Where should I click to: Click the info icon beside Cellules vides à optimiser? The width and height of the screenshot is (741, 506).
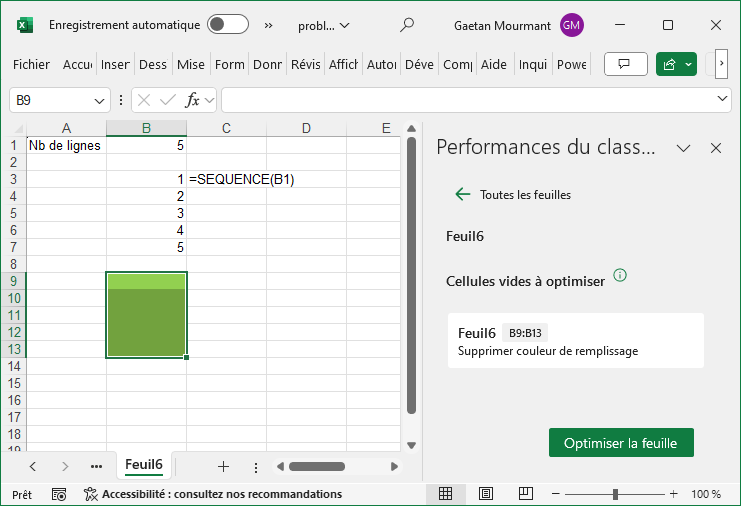click(x=620, y=275)
